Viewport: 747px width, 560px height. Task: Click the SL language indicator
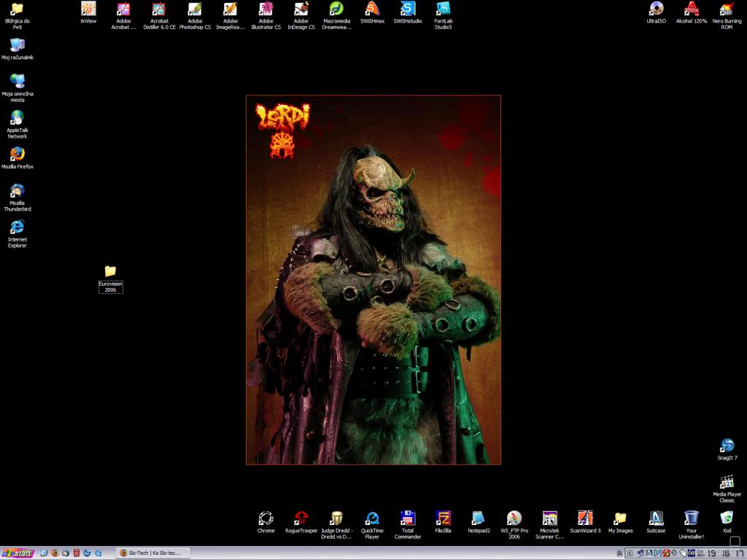620,553
